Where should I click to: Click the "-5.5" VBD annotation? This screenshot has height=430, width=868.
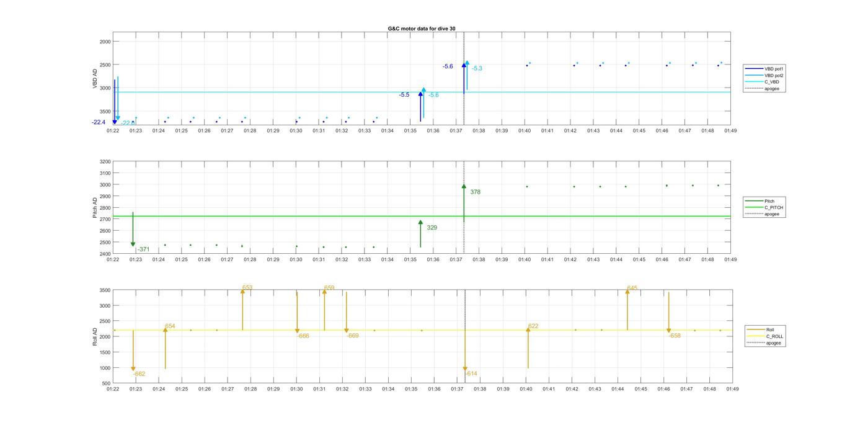coord(404,95)
